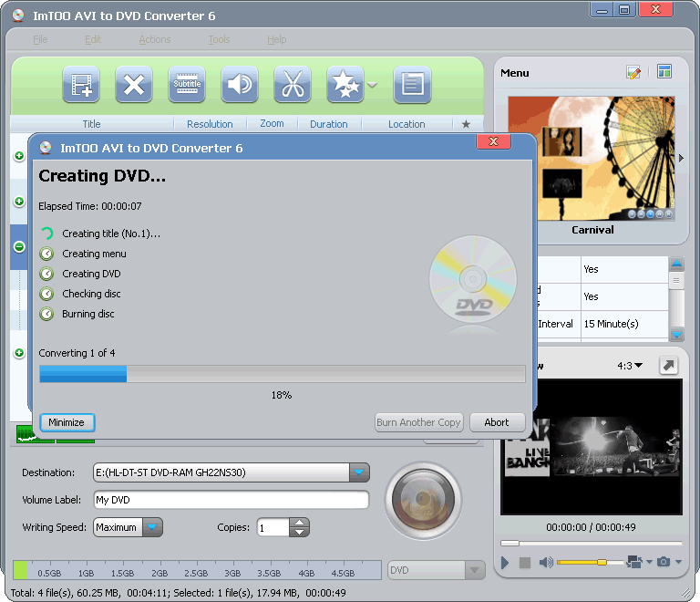Mute the preview volume speaker icon

pos(546,562)
